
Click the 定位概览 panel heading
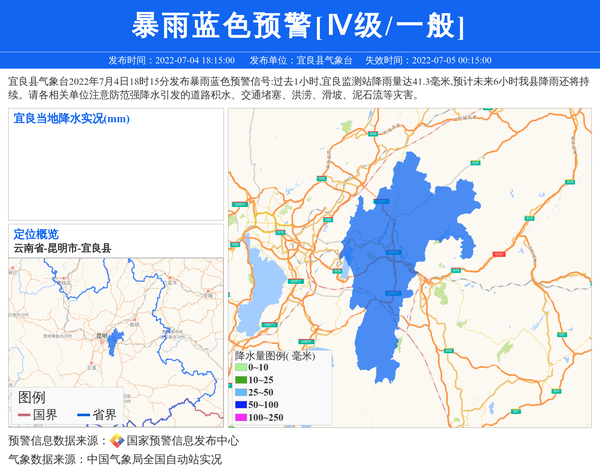36,234
